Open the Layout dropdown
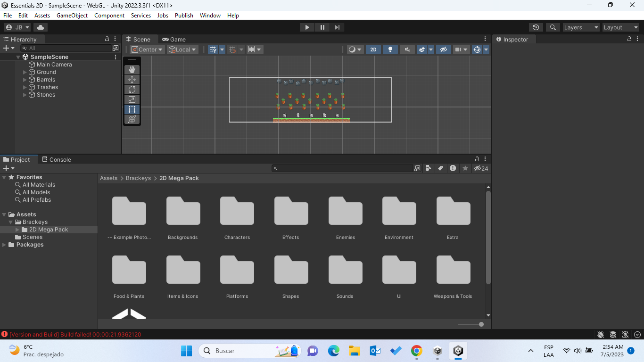This screenshot has height=362, width=644. pos(620,27)
